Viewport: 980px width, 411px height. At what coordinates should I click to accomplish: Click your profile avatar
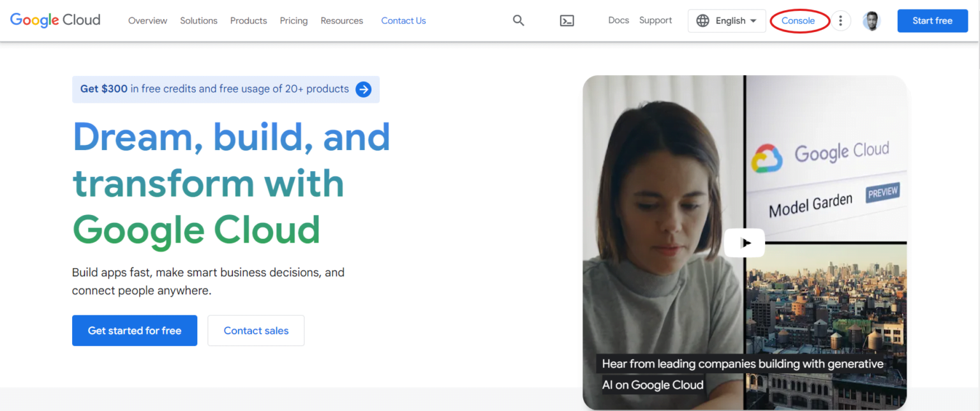[x=872, y=20]
